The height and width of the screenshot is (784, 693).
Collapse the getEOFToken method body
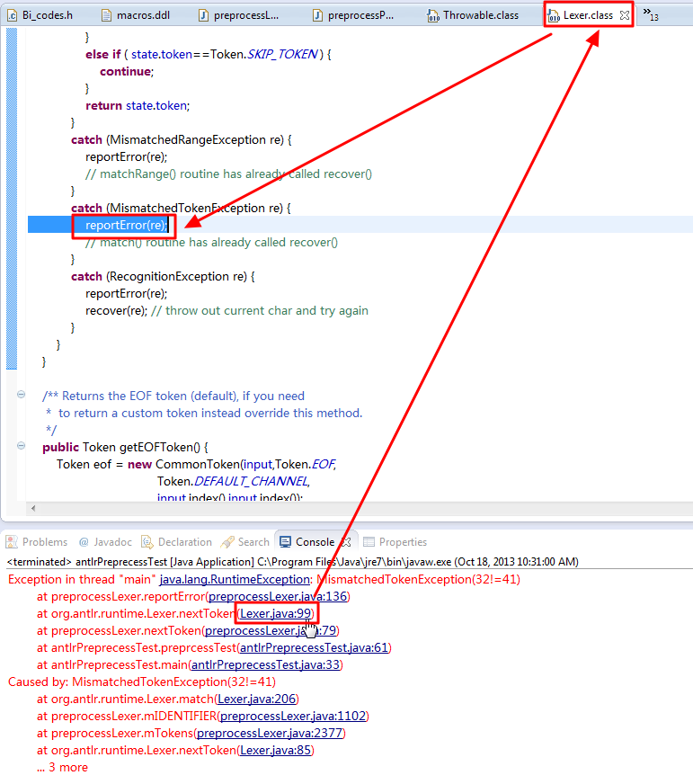point(21,446)
